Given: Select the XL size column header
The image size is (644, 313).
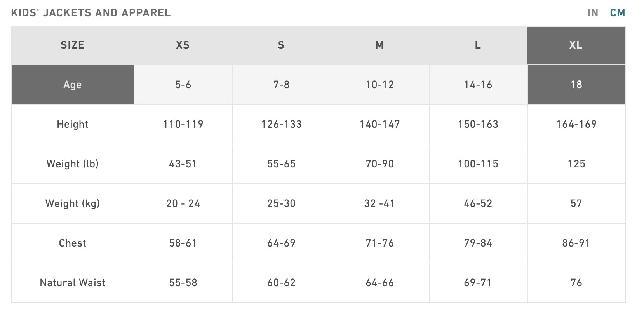Looking at the screenshot, I should [576, 45].
